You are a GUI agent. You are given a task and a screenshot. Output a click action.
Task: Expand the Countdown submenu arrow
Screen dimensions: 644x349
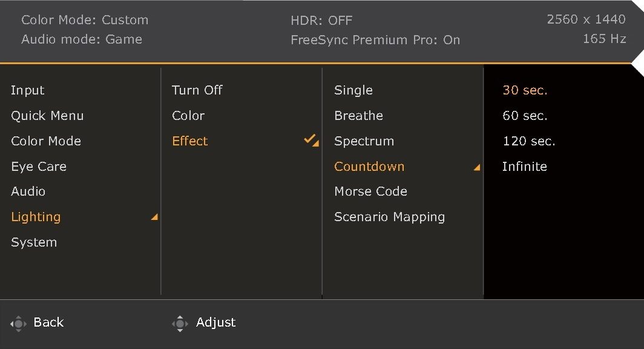click(x=476, y=167)
